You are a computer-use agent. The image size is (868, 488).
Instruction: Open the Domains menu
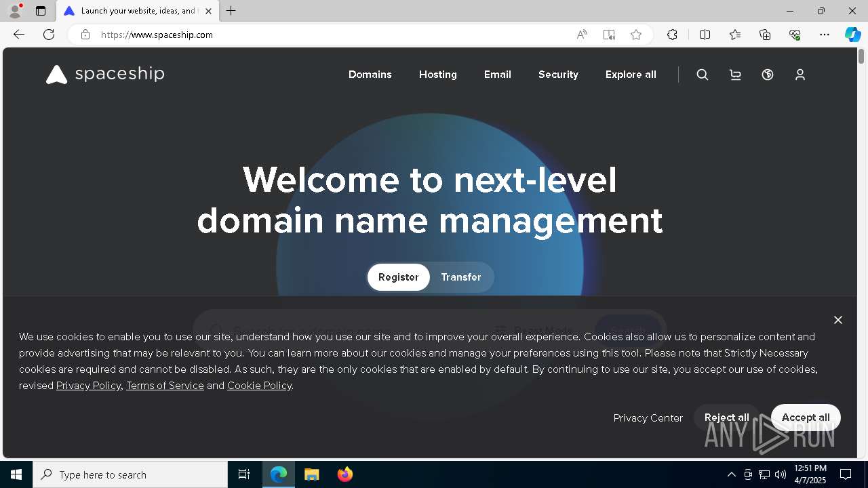coord(370,75)
